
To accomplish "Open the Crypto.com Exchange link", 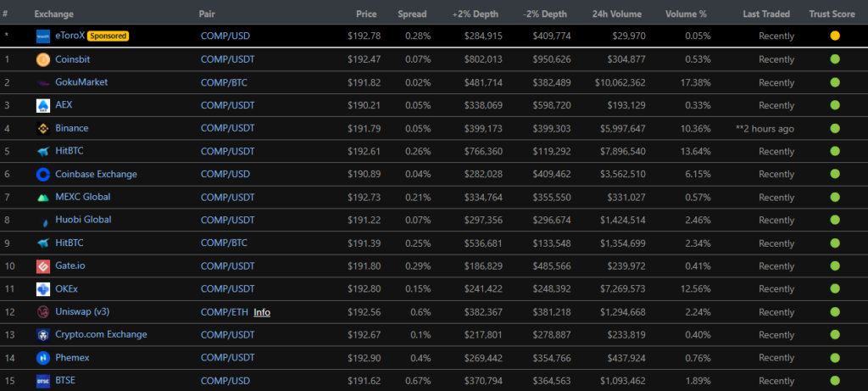I will 102,334.
